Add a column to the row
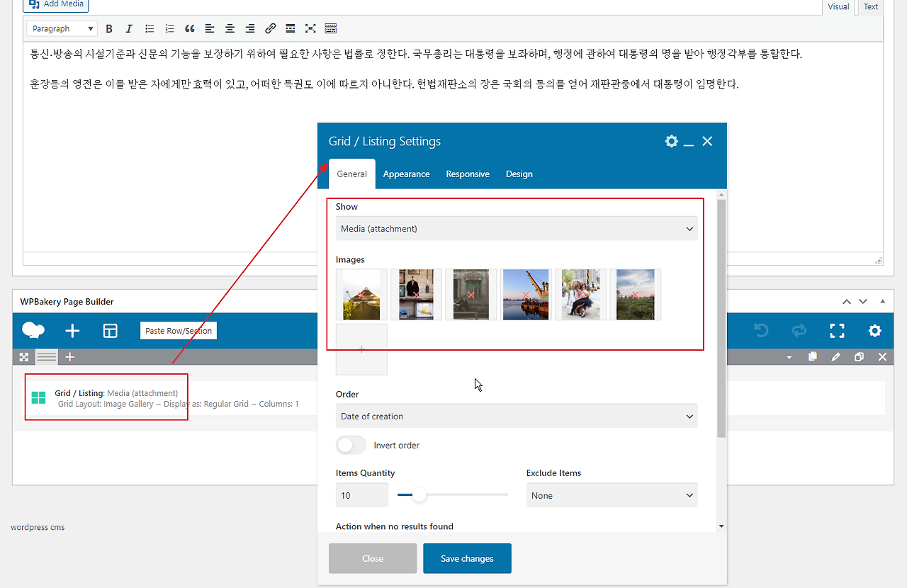This screenshot has height=588, width=907. point(69,357)
